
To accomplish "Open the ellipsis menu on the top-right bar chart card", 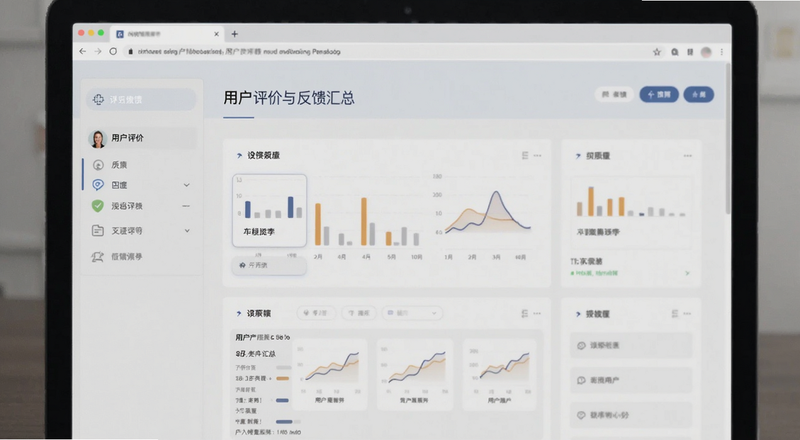I will (688, 156).
